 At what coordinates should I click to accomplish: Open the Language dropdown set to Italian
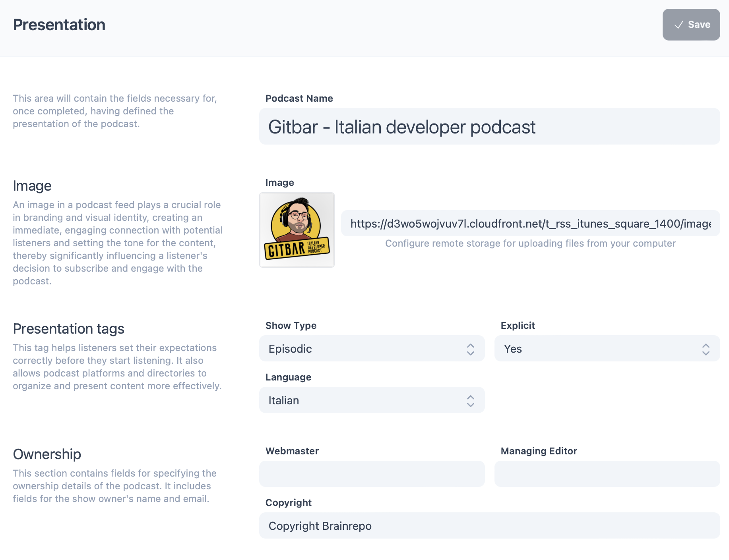click(372, 400)
